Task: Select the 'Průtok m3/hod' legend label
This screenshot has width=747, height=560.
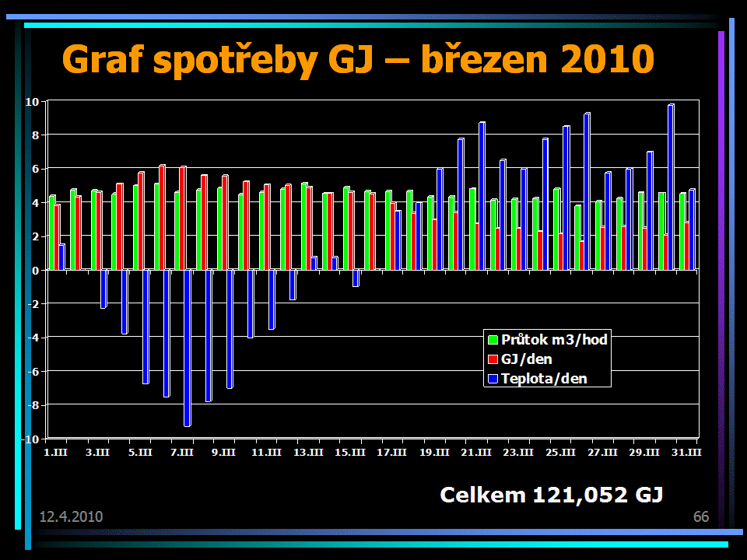Action: click(x=554, y=340)
